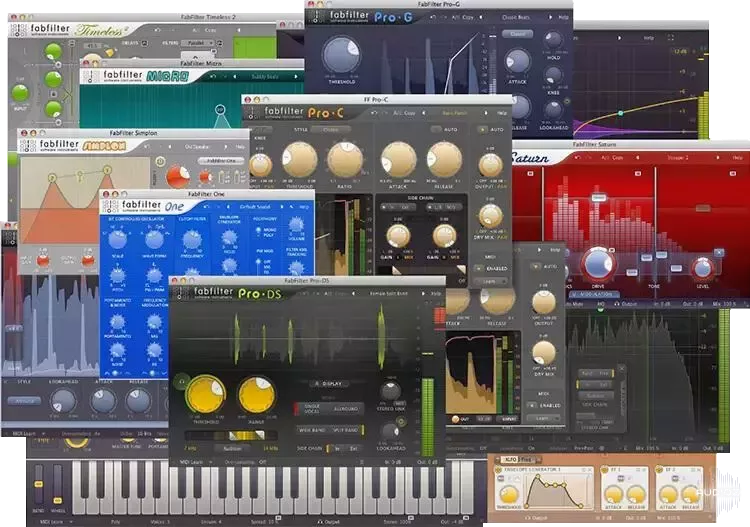Toggle Pro-DS lookahead enable icon
Viewport: 750px width, 527px height.
click(x=401, y=421)
